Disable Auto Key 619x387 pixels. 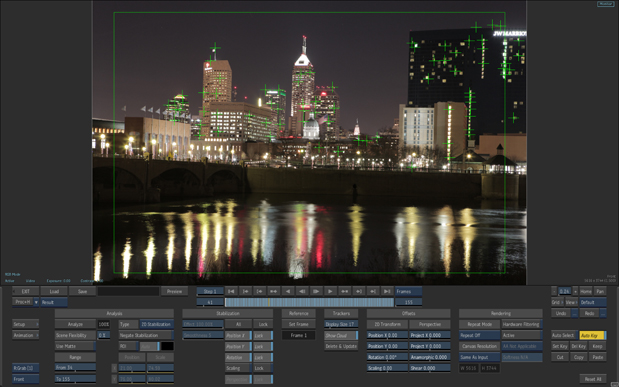pos(593,335)
